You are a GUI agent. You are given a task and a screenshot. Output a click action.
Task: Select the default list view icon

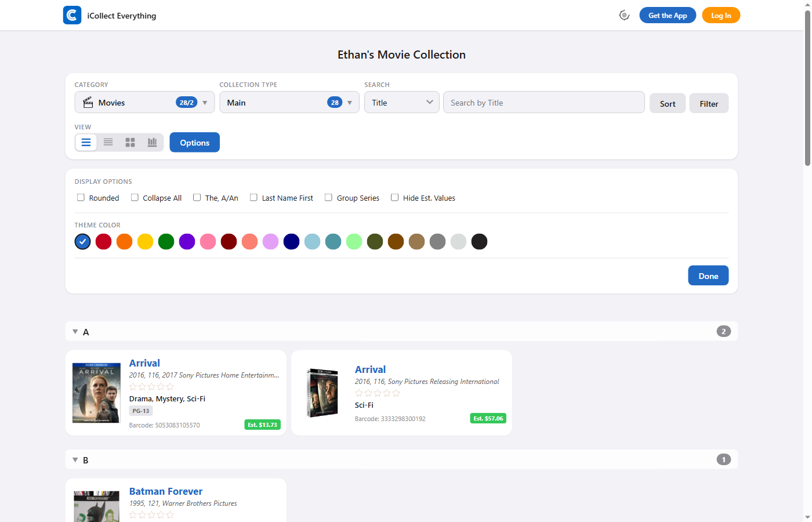86,142
